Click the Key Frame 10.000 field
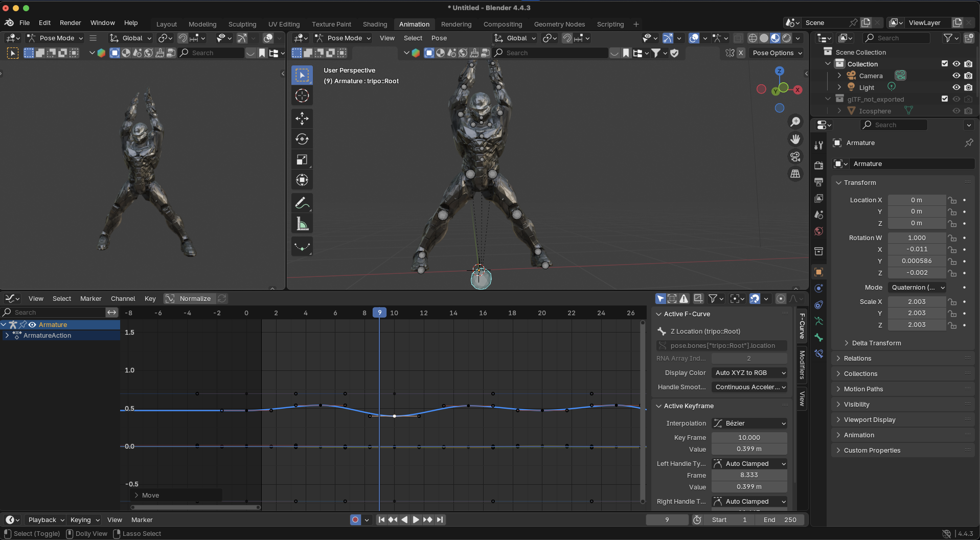This screenshot has width=980, height=540. [x=749, y=438]
